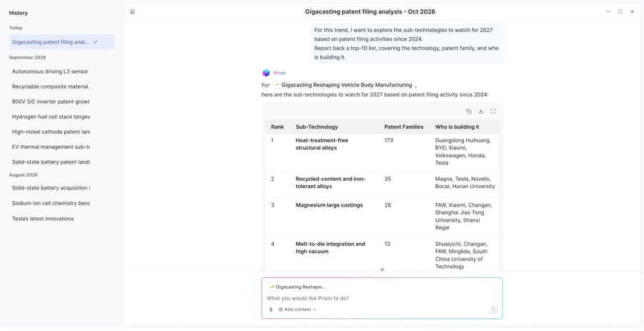The height and width of the screenshot is (331, 644).
Task: Download the results table
Action: (480, 112)
